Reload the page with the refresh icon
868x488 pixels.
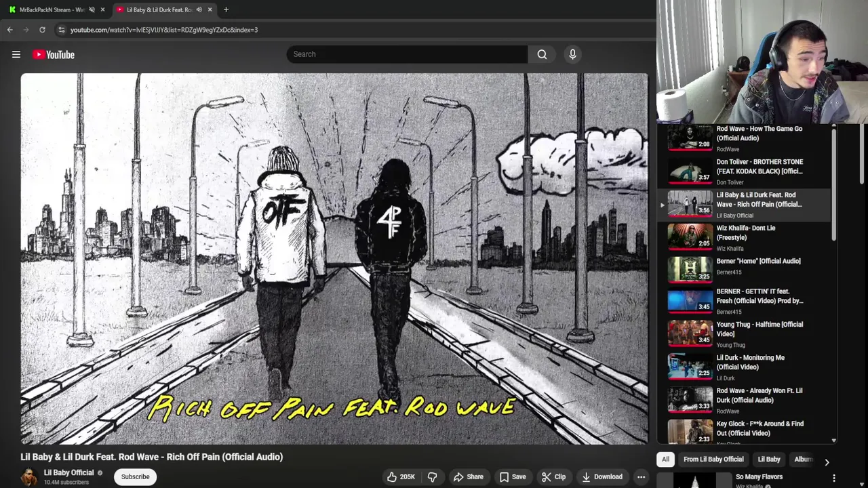[x=42, y=30]
